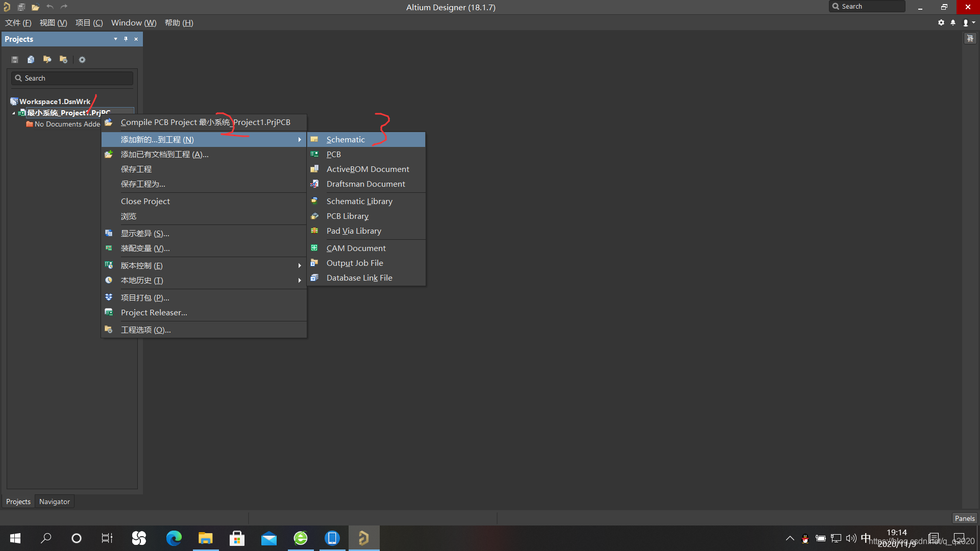Choose 项目打包 (P)... menu item
Image resolution: width=980 pixels, height=551 pixels.
tap(204, 298)
